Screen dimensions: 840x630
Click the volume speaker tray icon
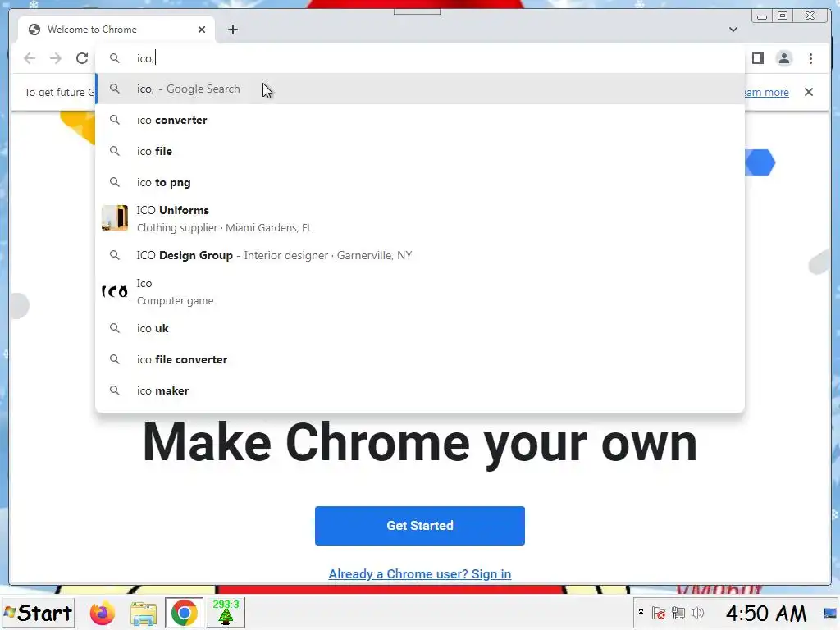click(697, 613)
